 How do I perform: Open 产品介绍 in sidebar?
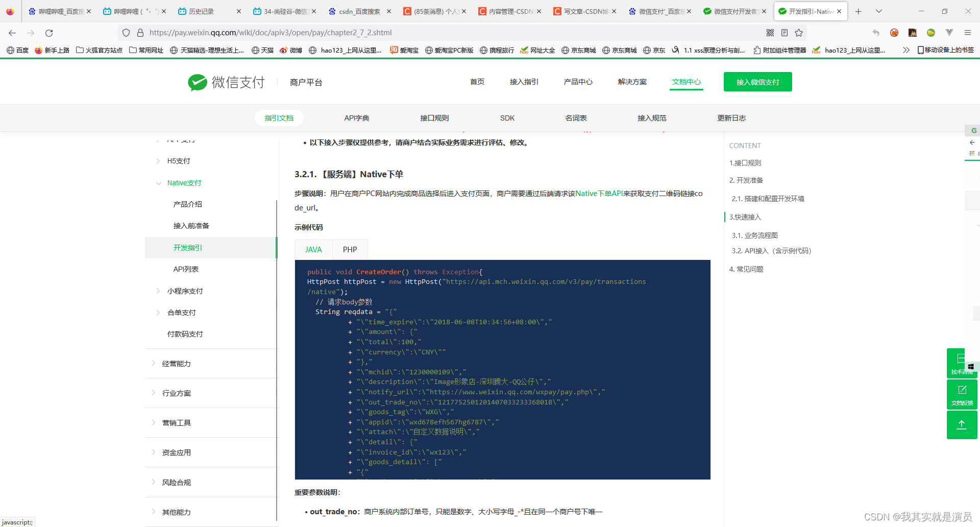(x=188, y=204)
